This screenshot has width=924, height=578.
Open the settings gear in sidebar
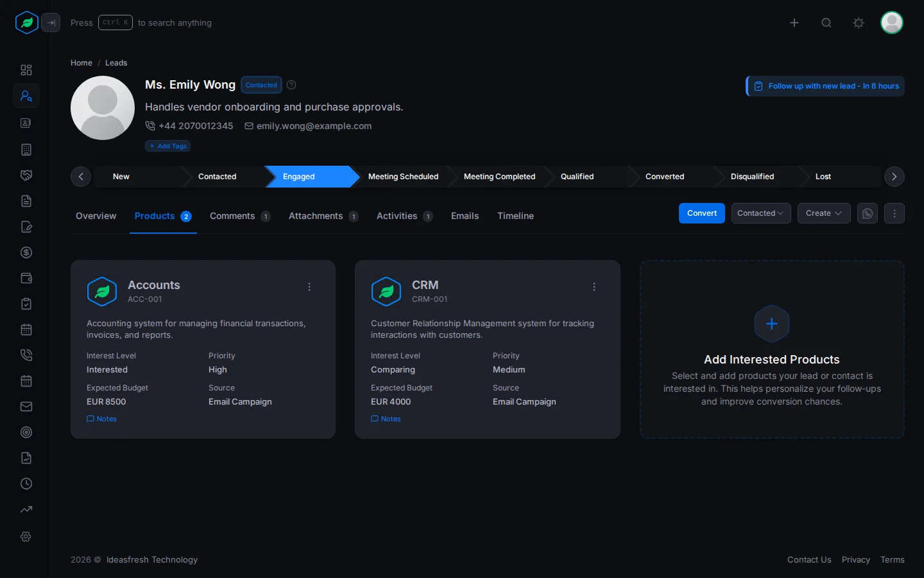(x=26, y=536)
